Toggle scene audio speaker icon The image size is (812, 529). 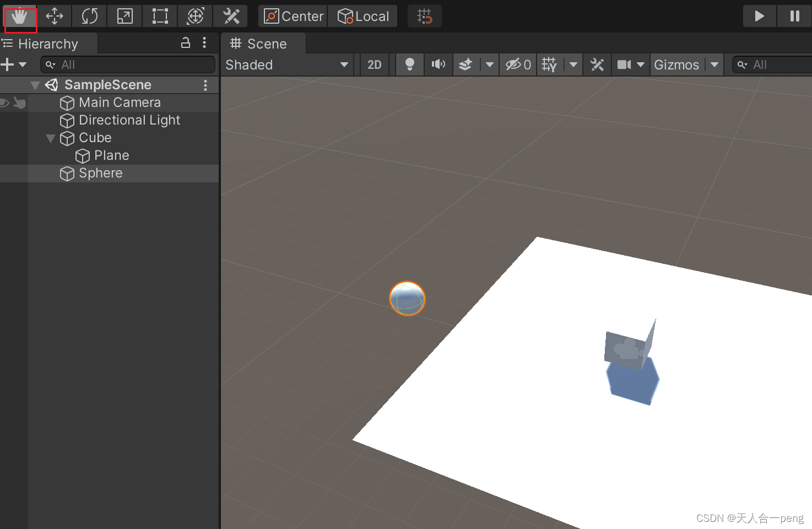coord(439,64)
